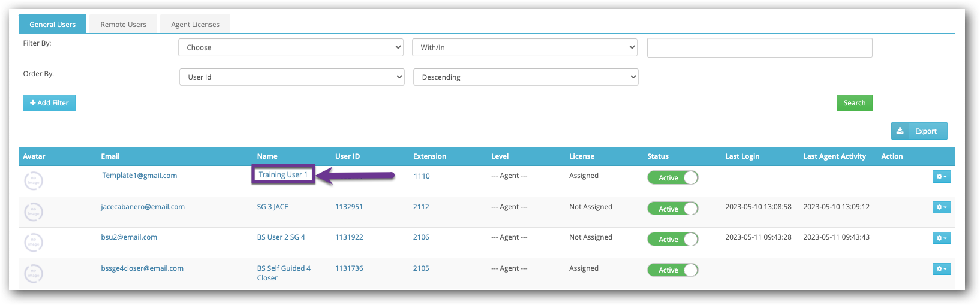Viewport: 980px width, 305px height.
Task: Expand the With/In filter dropdown
Action: point(524,47)
